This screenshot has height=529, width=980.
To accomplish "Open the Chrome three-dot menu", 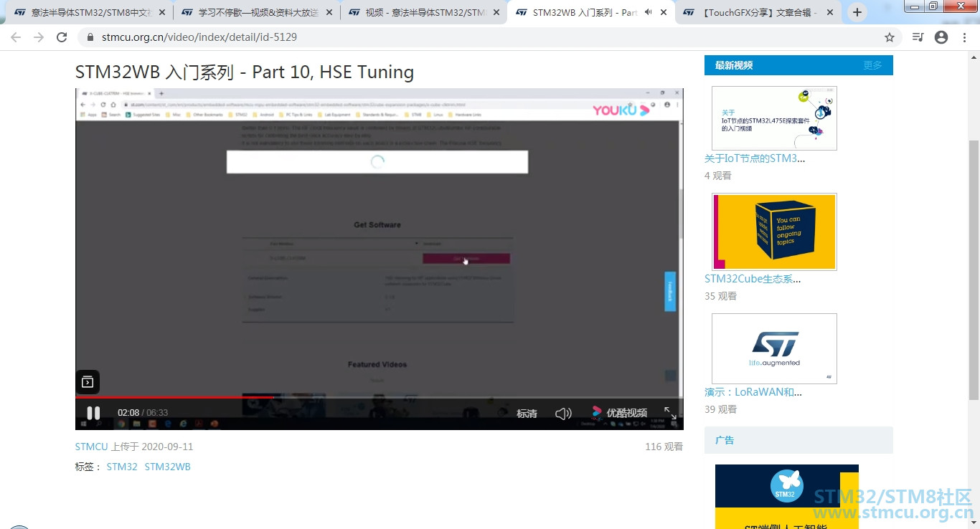I will (x=964, y=37).
